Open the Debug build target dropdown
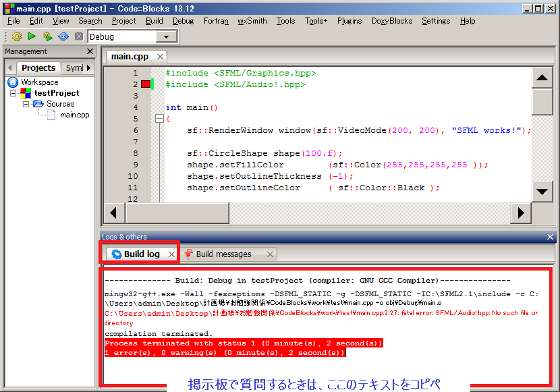This screenshot has width=560, height=392. coord(166,36)
